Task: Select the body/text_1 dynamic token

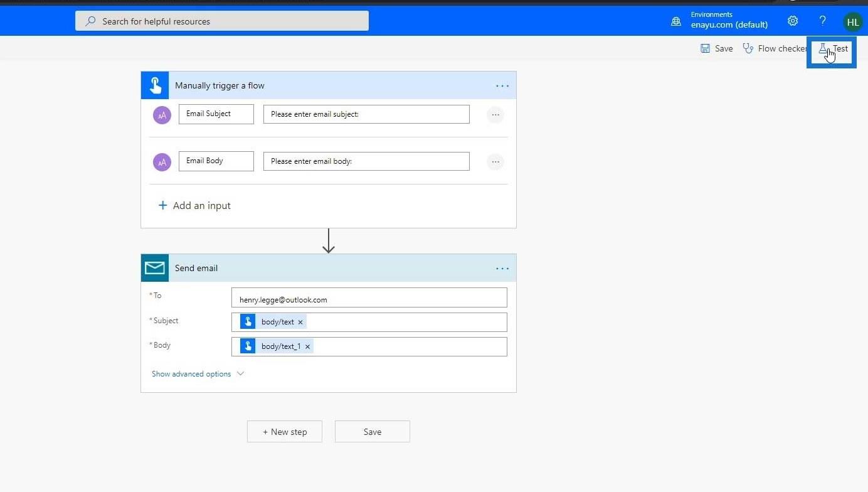Action: tap(277, 346)
